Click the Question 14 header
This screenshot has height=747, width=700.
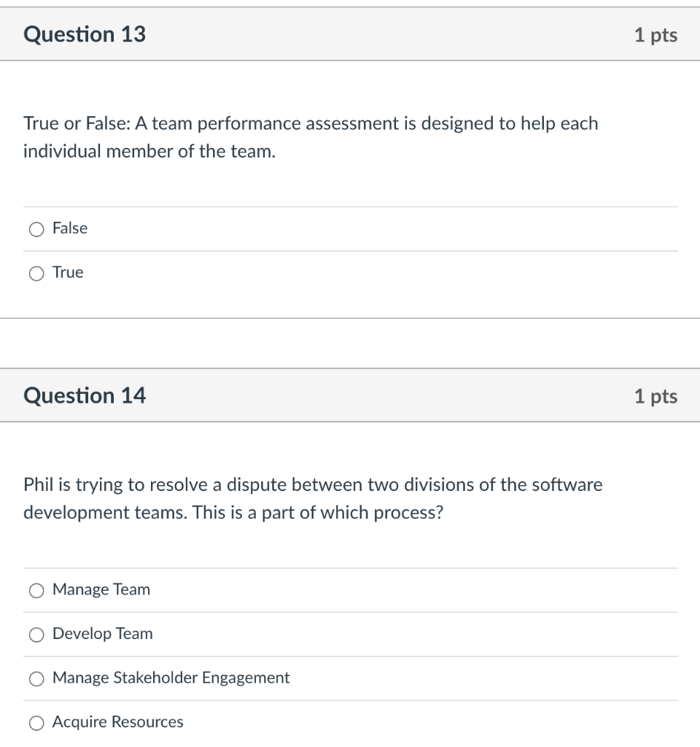[85, 395]
